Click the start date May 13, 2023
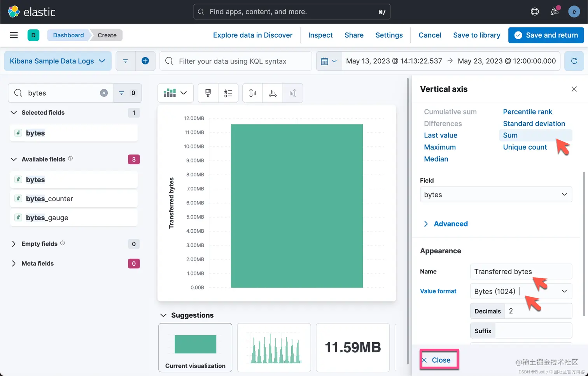 coord(394,61)
